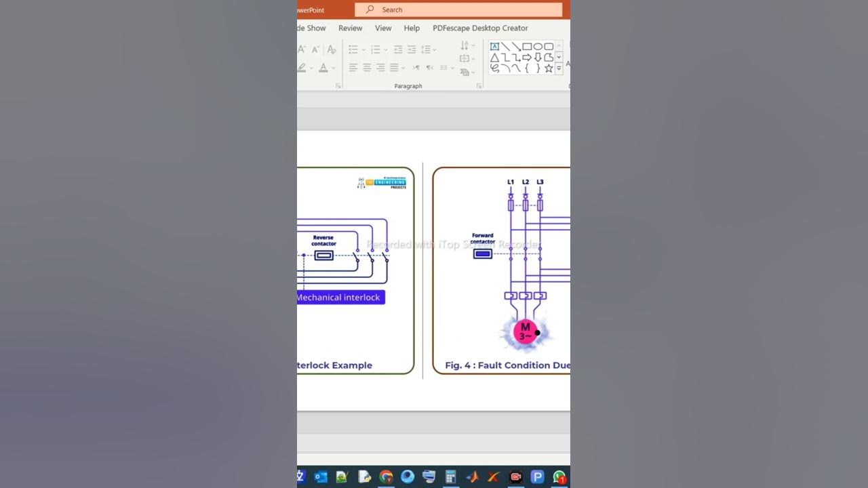Screen dimensions: 868x488
Task: Center the text alignment
Action: [x=367, y=68]
